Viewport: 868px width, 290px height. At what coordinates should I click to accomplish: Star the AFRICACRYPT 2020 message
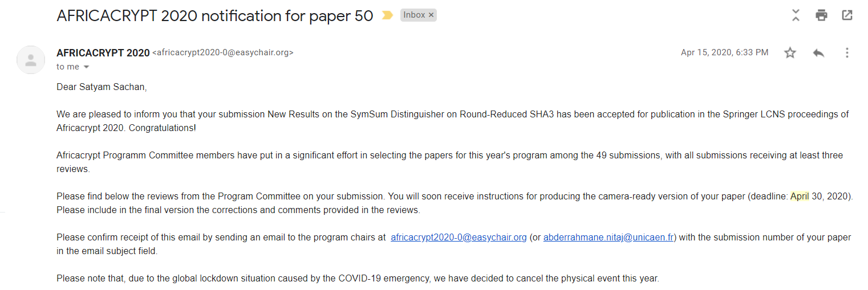790,53
